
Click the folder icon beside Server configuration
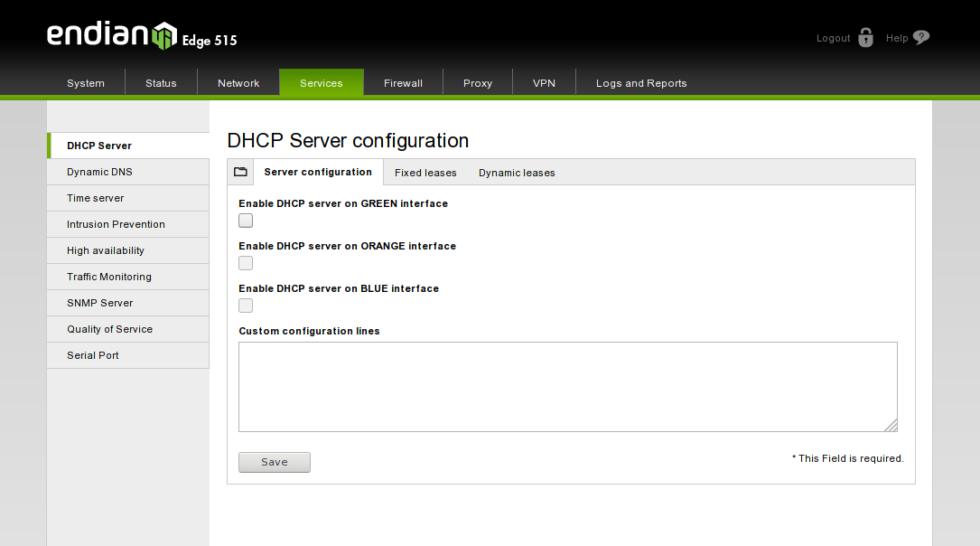(240, 172)
